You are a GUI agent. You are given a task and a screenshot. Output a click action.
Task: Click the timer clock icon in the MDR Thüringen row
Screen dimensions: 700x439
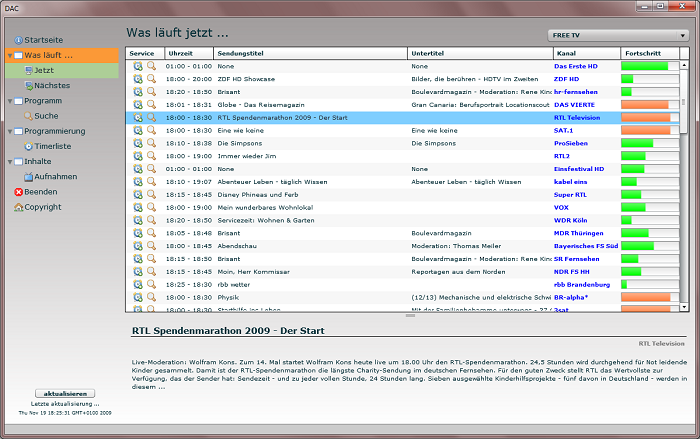138,233
